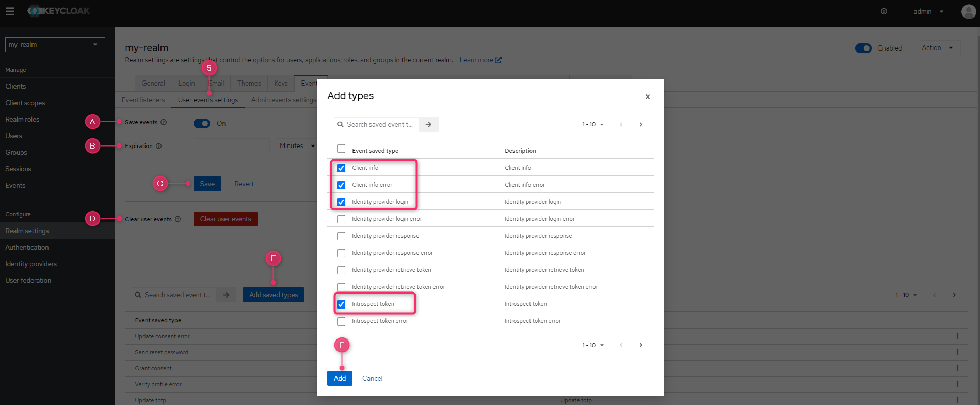
Task: Open the admin user dropdown
Action: [x=928, y=11]
